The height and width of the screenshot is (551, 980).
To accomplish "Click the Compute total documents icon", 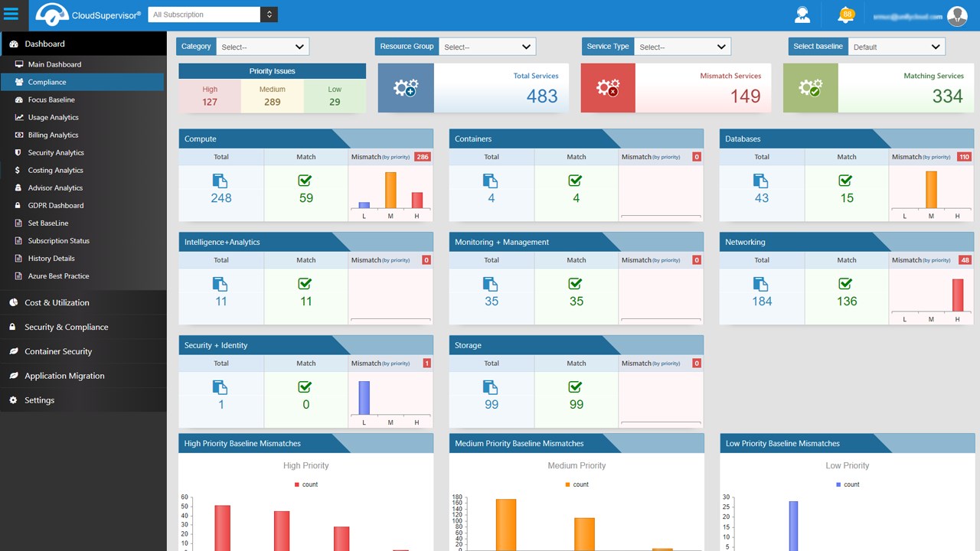I will click(x=220, y=181).
